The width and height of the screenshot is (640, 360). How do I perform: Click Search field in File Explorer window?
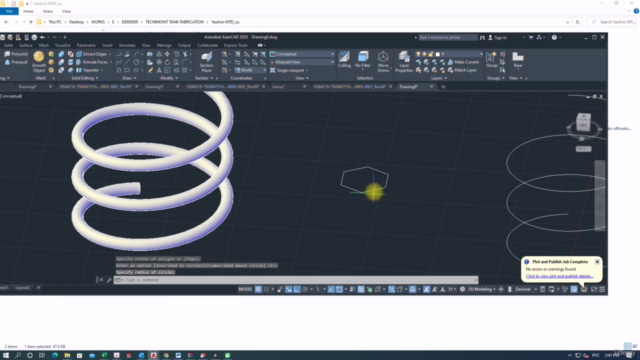pyautogui.click(x=613, y=22)
